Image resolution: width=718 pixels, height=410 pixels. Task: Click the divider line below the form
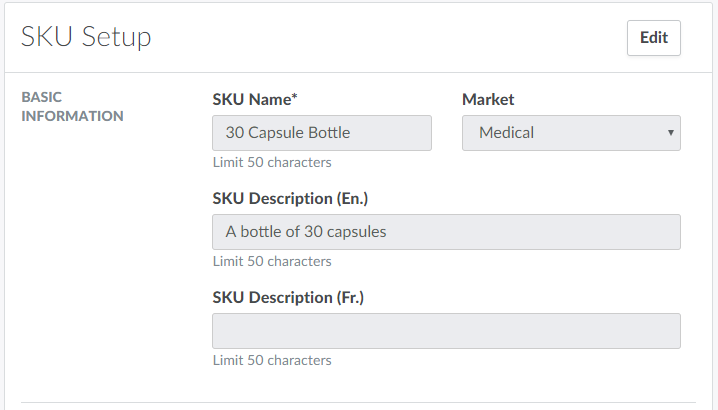(359, 403)
